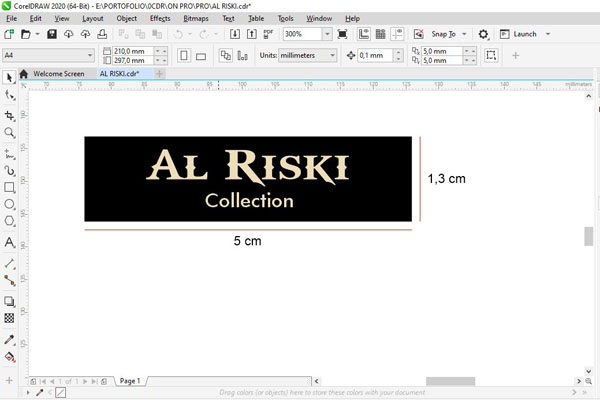Add a new document tab
This screenshot has width=600, height=400.
[159, 74]
